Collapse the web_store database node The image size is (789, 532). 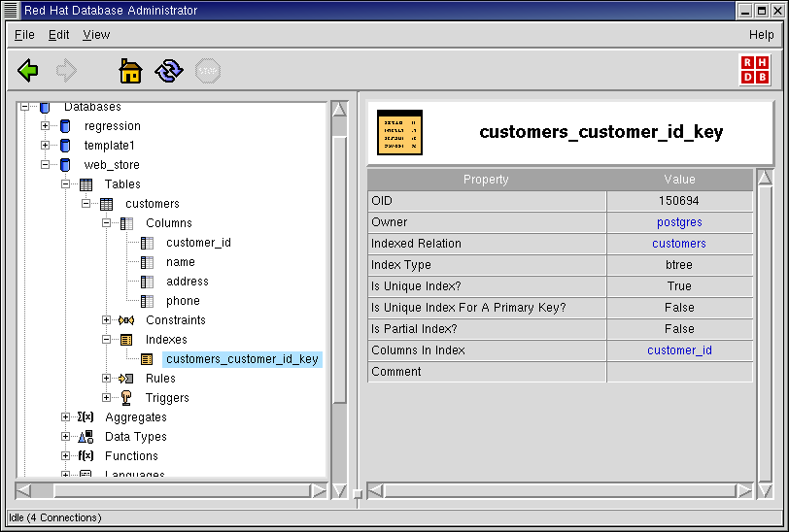click(46, 164)
